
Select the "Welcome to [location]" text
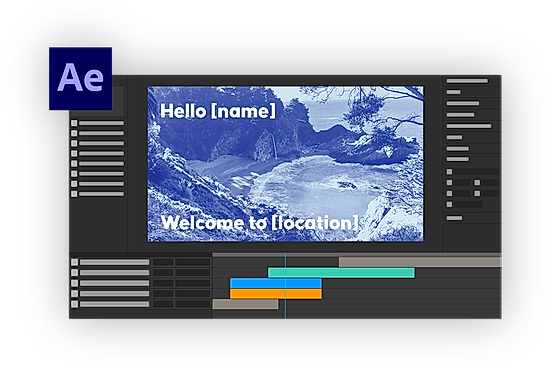(x=260, y=223)
